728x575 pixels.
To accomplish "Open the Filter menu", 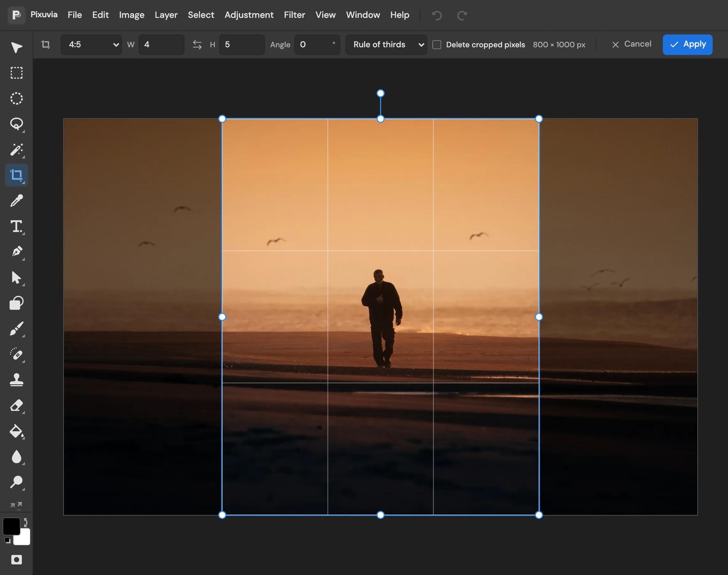I will tap(294, 15).
